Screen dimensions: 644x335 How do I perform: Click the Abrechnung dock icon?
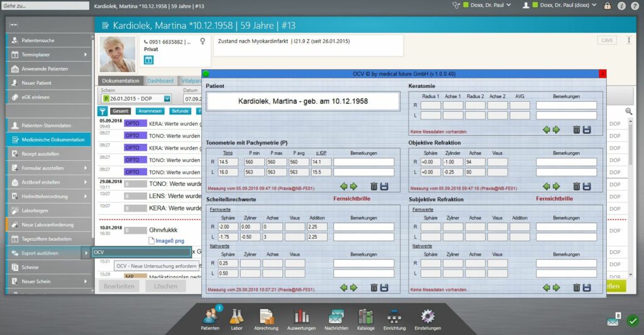point(266,317)
